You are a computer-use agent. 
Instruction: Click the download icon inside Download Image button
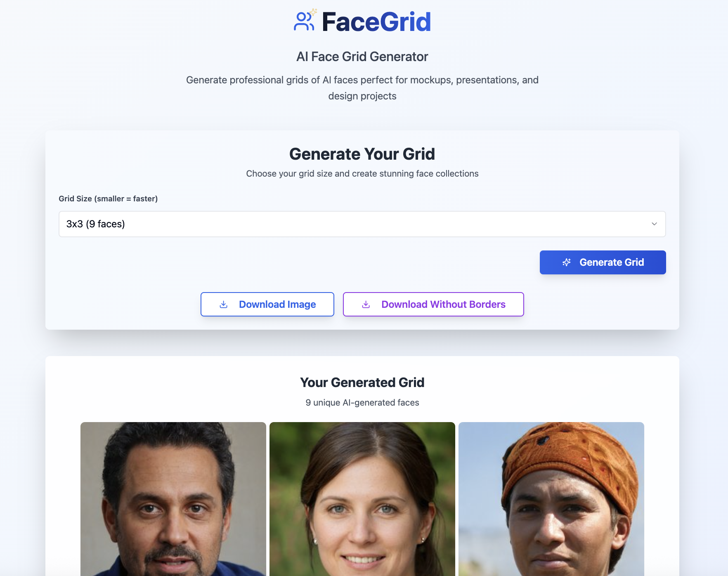click(x=223, y=304)
